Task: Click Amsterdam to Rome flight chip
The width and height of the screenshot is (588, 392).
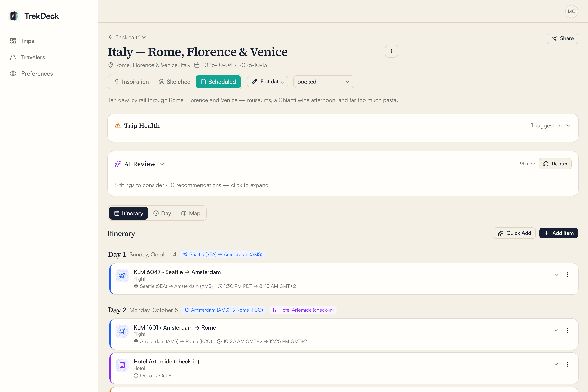Action: tap(224, 310)
